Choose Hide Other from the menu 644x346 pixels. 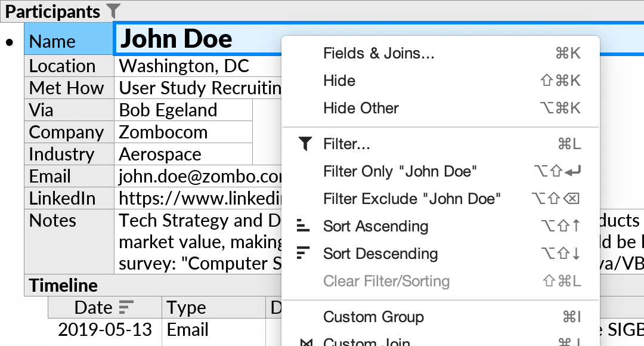tap(360, 108)
